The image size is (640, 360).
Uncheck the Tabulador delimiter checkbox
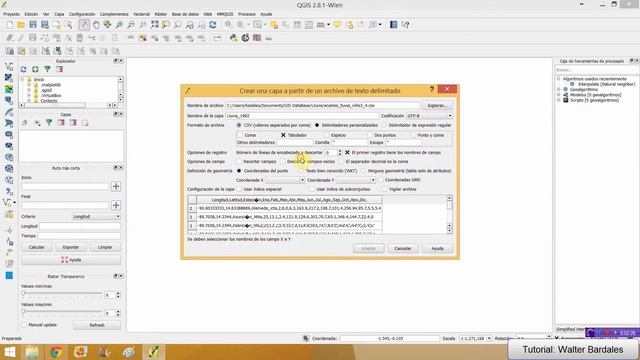(283, 135)
